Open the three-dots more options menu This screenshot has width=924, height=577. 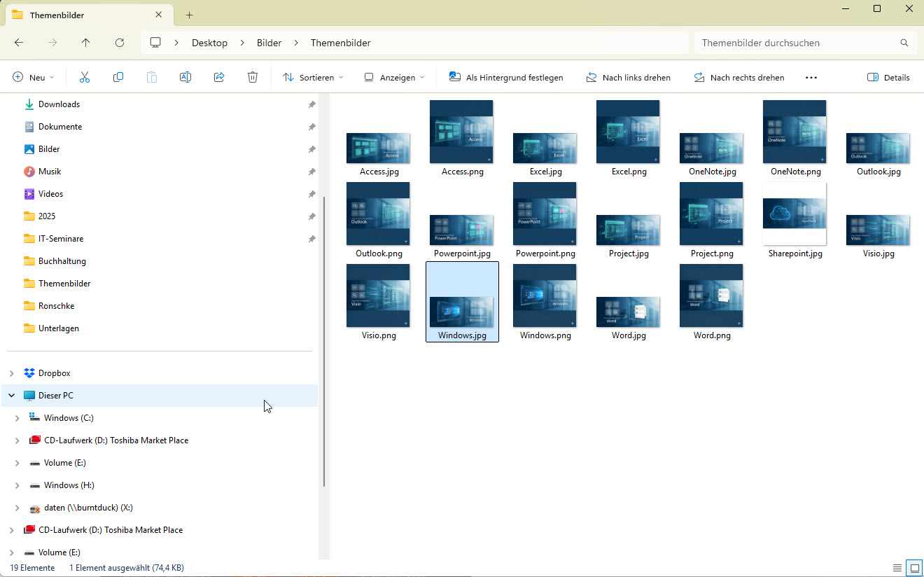811,78
